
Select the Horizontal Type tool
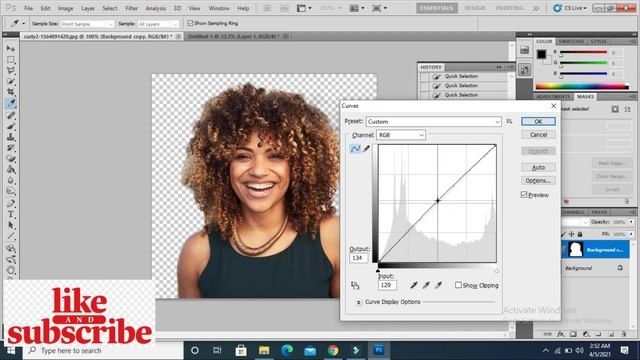tap(11, 214)
